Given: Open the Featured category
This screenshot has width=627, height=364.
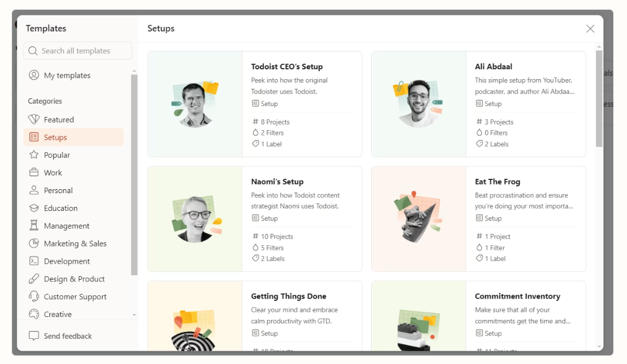Looking at the screenshot, I should [x=73, y=119].
